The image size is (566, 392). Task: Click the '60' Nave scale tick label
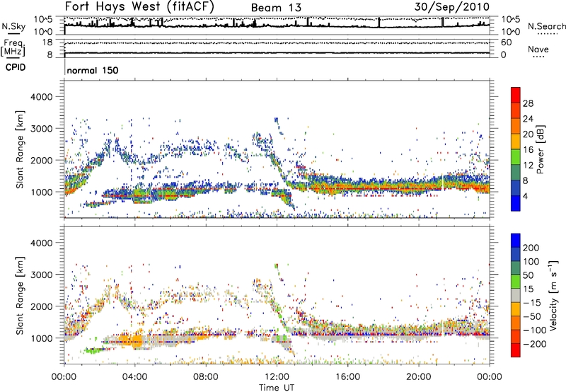[506, 42]
